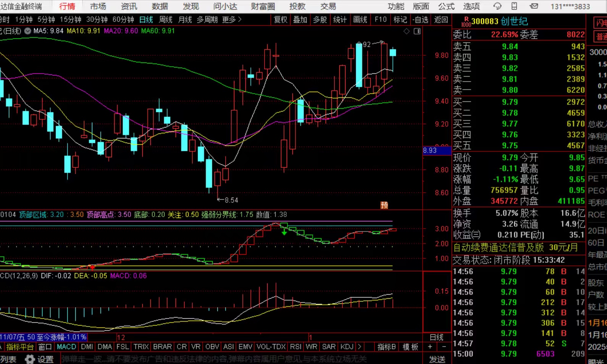Switch to 多周期 multi-period view
Viewport: 607px width, 364px height.
tap(207, 19)
